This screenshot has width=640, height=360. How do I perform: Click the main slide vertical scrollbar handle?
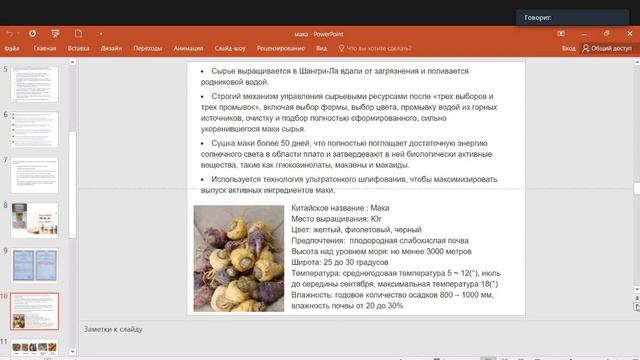[x=637, y=188]
